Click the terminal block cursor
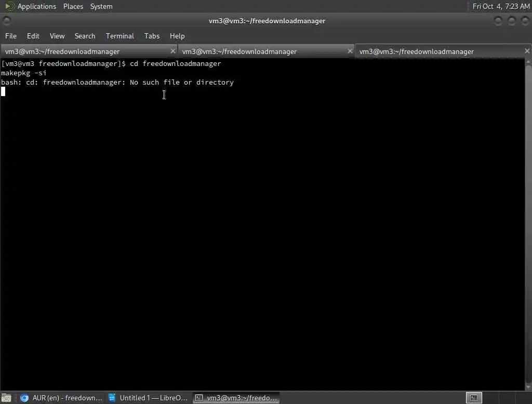532x404 pixels. (3, 91)
